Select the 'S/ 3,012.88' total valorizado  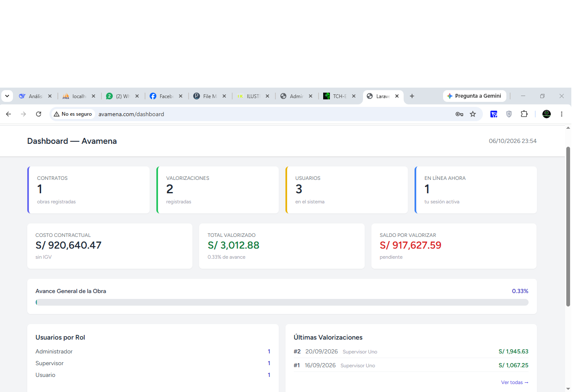click(x=233, y=245)
